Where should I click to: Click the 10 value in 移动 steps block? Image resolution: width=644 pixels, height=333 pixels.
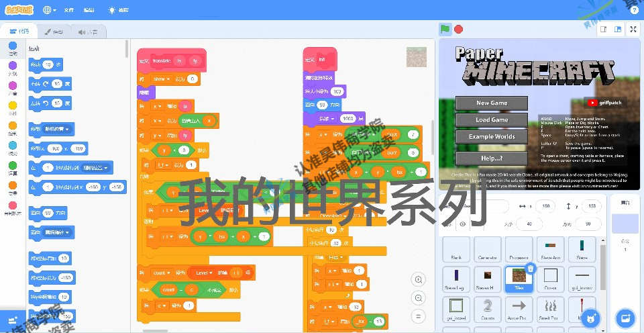(48, 65)
